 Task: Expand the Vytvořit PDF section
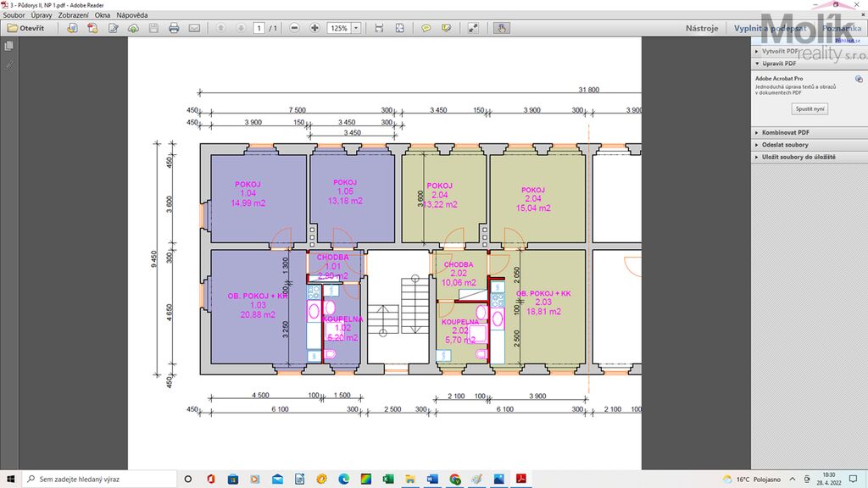[x=779, y=51]
